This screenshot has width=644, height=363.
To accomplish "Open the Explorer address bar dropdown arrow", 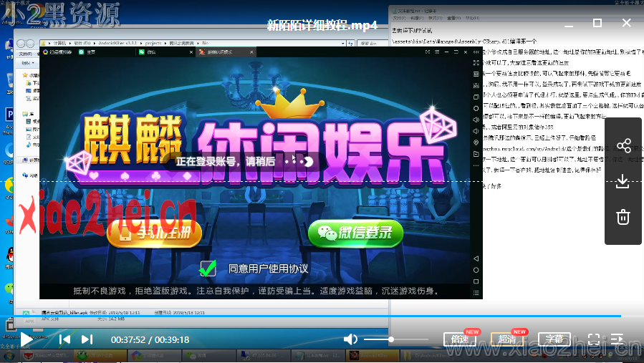I will [x=343, y=43].
